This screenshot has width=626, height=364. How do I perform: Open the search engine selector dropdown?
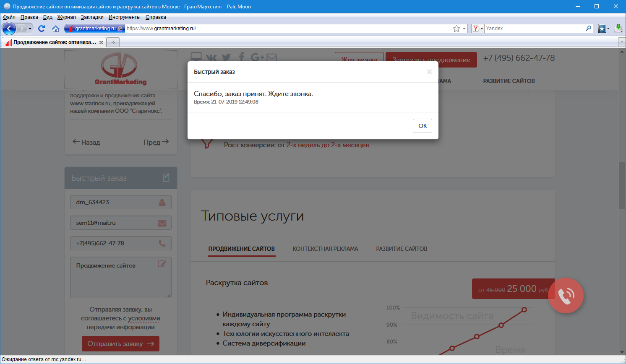pyautogui.click(x=482, y=29)
